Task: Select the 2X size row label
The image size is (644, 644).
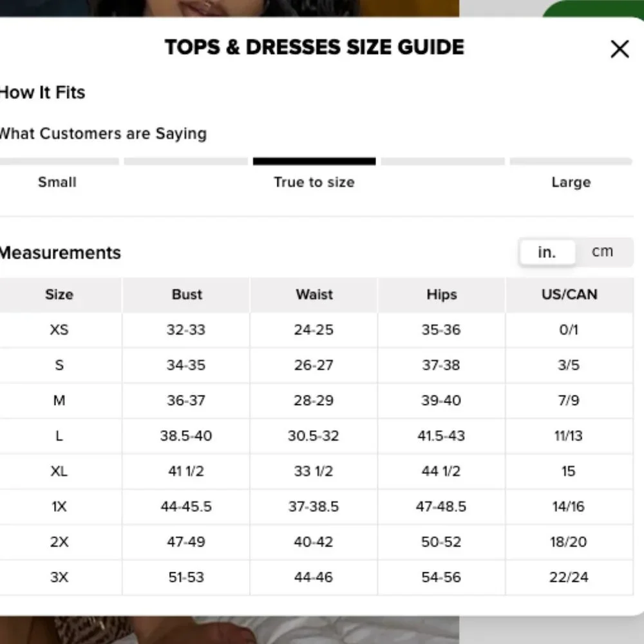Action: click(59, 542)
